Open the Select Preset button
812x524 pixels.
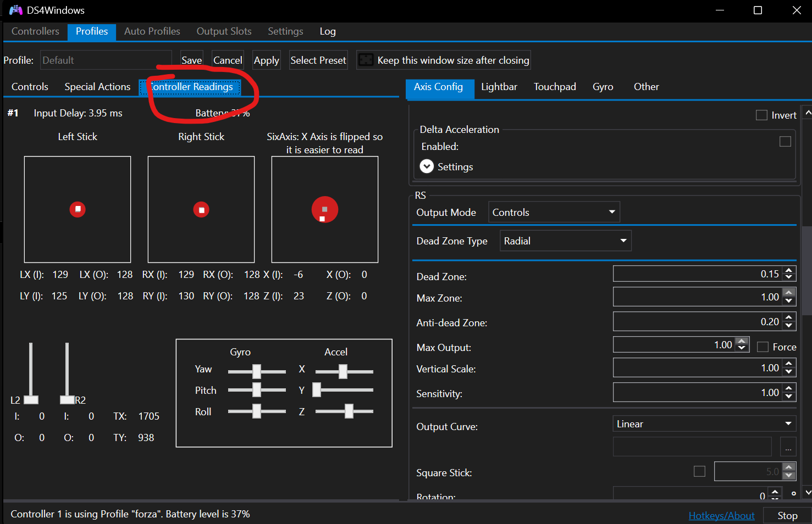tap(318, 60)
